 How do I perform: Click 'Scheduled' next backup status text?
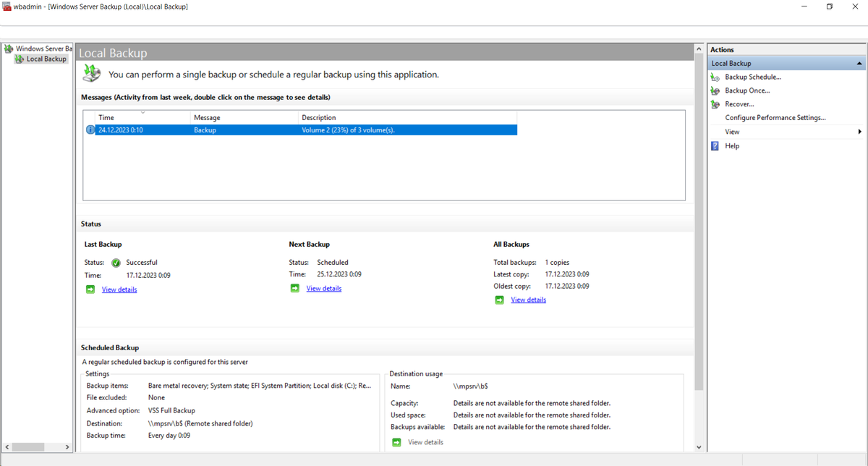click(333, 263)
